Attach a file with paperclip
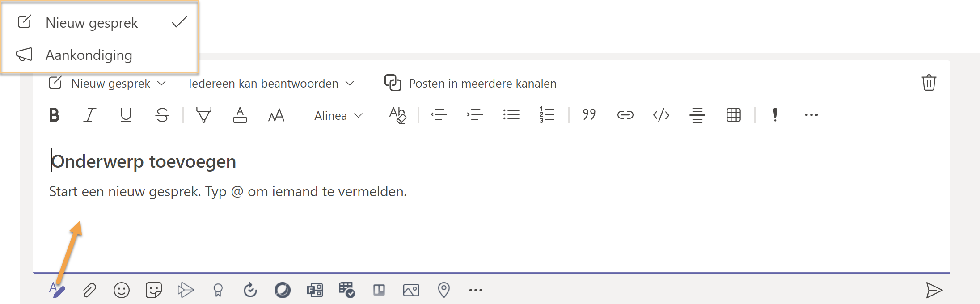 89,290
